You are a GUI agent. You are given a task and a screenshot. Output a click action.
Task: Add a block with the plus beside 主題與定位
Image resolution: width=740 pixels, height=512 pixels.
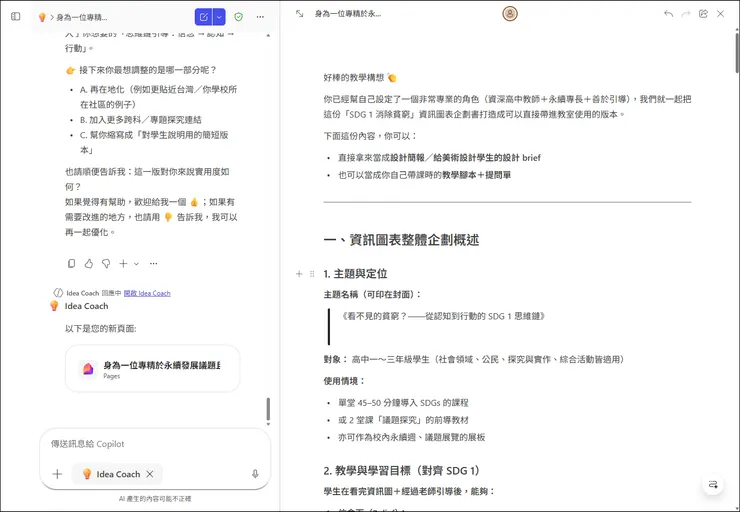point(299,274)
